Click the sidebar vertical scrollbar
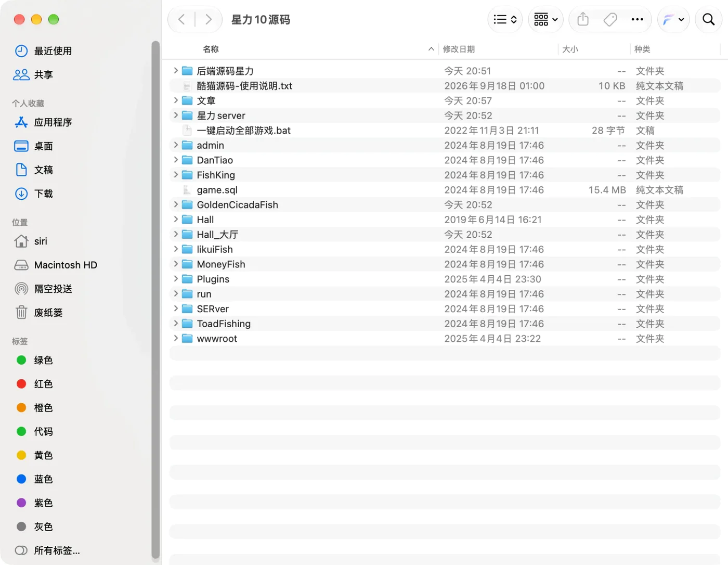Screen dimensions: 728x565 (x=155, y=301)
